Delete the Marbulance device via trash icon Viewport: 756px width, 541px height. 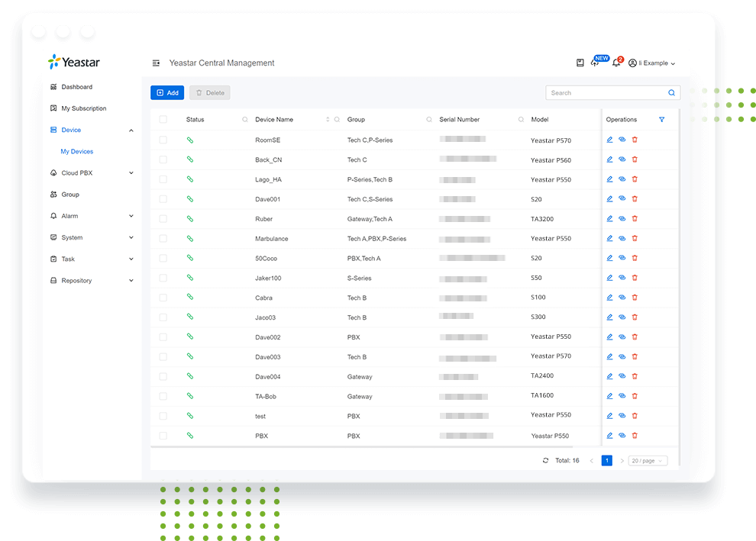(635, 239)
